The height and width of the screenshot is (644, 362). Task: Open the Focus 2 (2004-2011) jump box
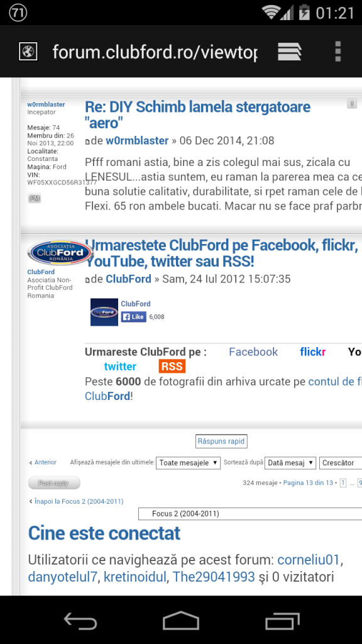coord(250,514)
